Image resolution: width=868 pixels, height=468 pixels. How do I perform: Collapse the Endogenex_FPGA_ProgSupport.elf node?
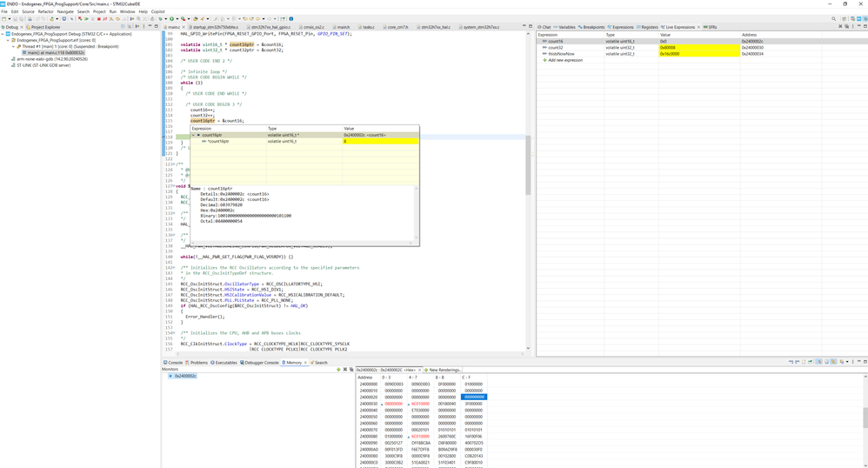coord(9,40)
